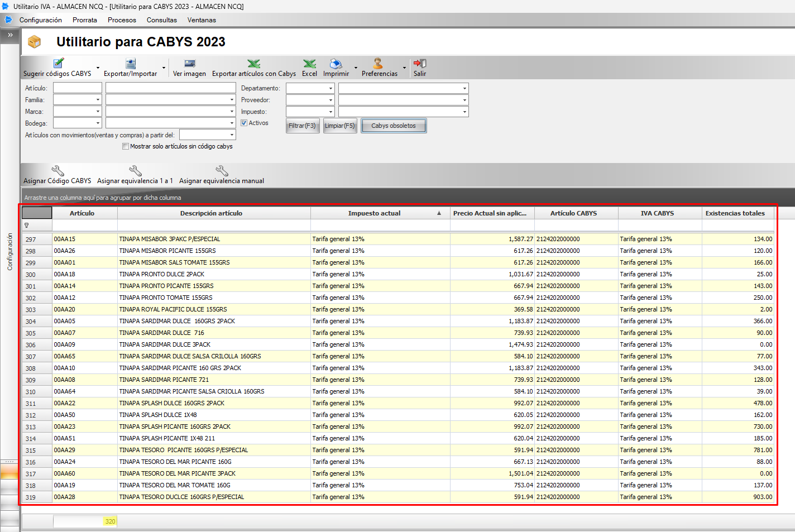Click the Imprimir printer icon
Viewport: 795px width, 532px height.
[x=336, y=64]
